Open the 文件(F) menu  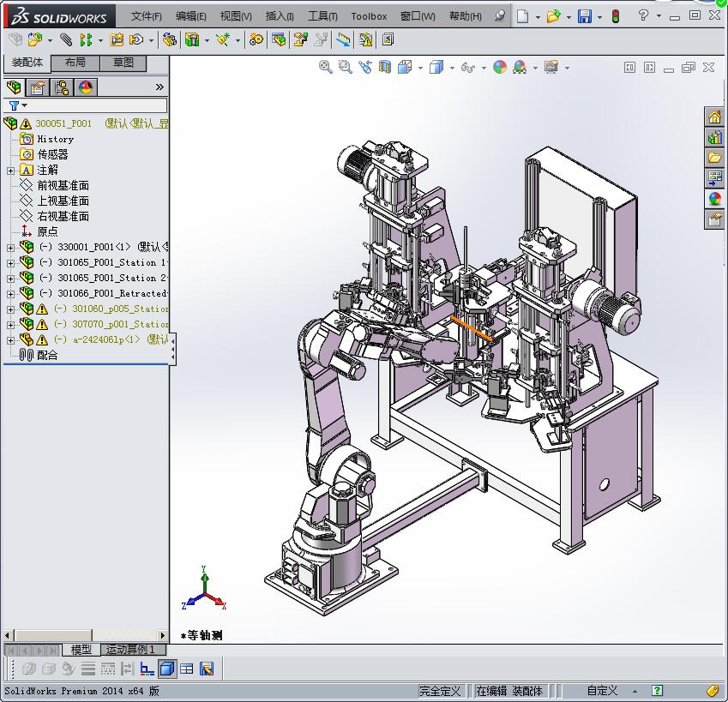click(147, 16)
